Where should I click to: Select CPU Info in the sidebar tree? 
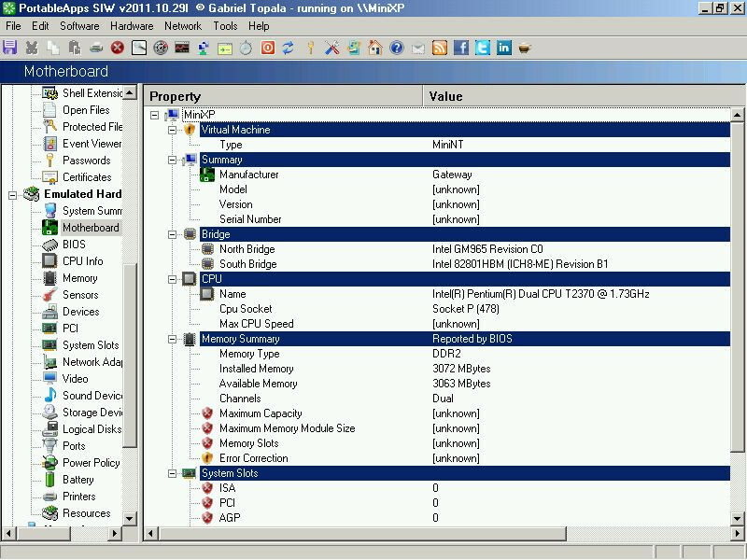click(83, 261)
